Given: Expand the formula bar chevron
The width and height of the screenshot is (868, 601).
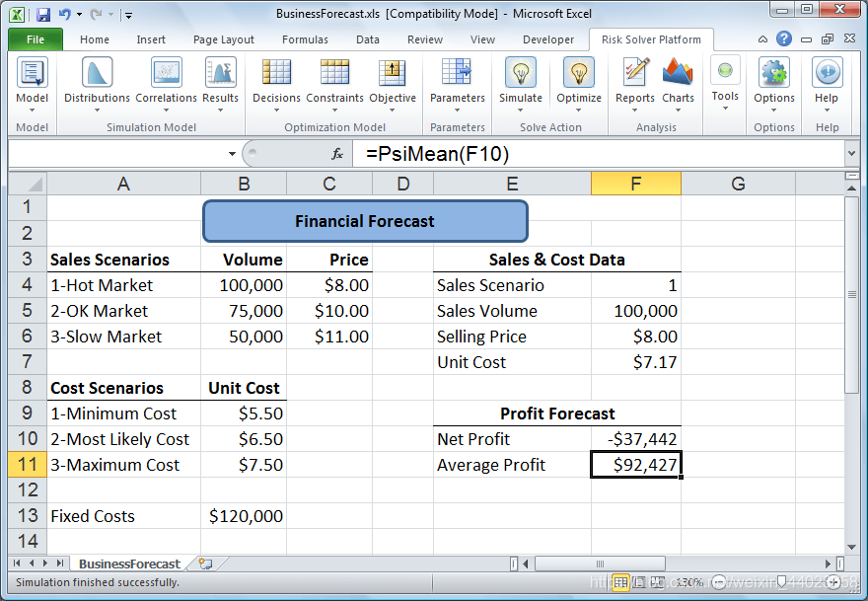Looking at the screenshot, I should [x=852, y=153].
